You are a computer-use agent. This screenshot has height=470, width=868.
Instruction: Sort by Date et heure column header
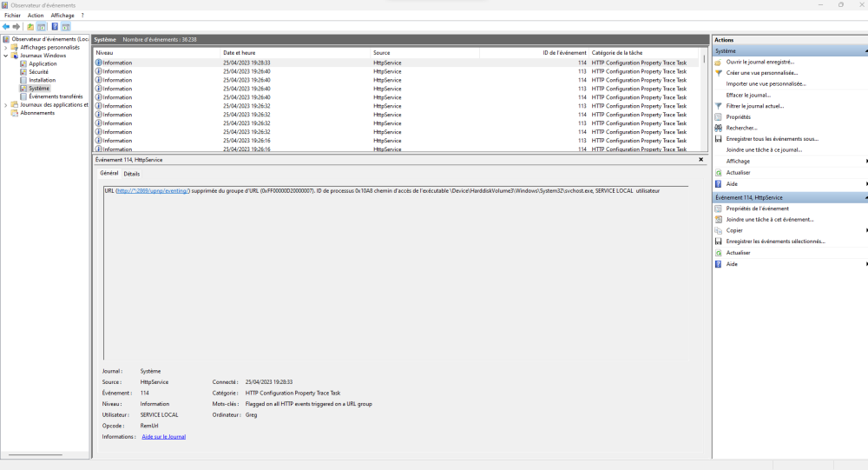pyautogui.click(x=295, y=53)
